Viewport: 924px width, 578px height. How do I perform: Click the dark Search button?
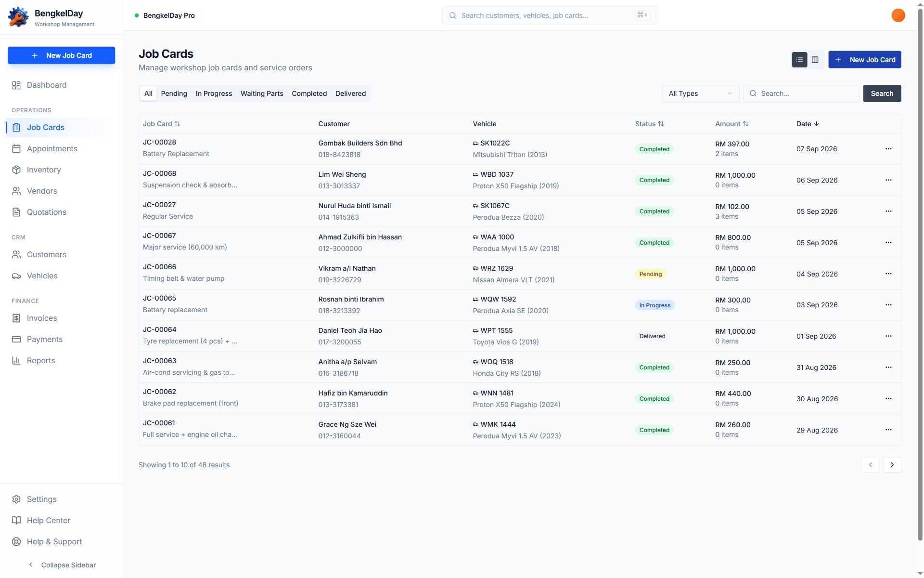(882, 93)
